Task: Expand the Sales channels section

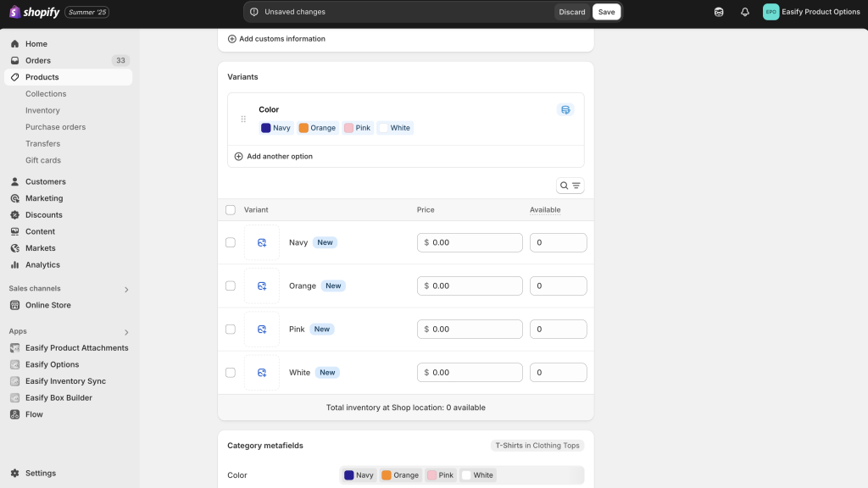Action: (126, 289)
